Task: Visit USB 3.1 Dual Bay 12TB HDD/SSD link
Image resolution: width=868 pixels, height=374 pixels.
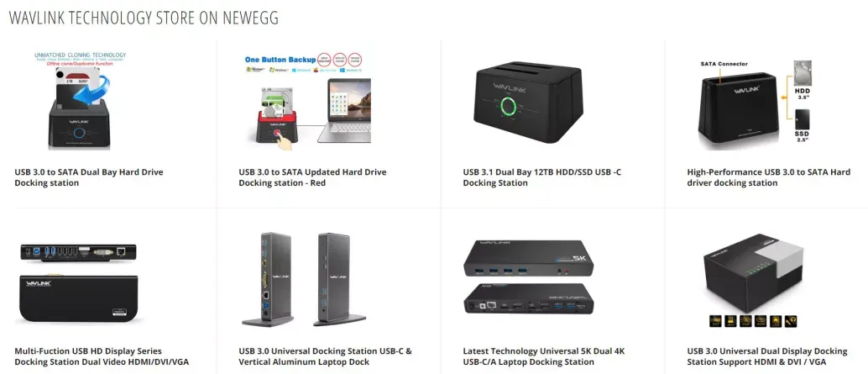Action: pos(542,177)
